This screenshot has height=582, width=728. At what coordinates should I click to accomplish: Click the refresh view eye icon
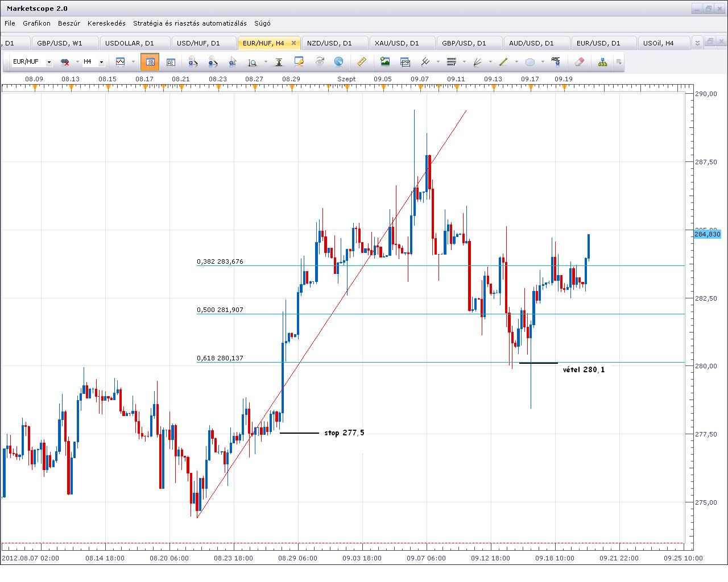click(320, 62)
